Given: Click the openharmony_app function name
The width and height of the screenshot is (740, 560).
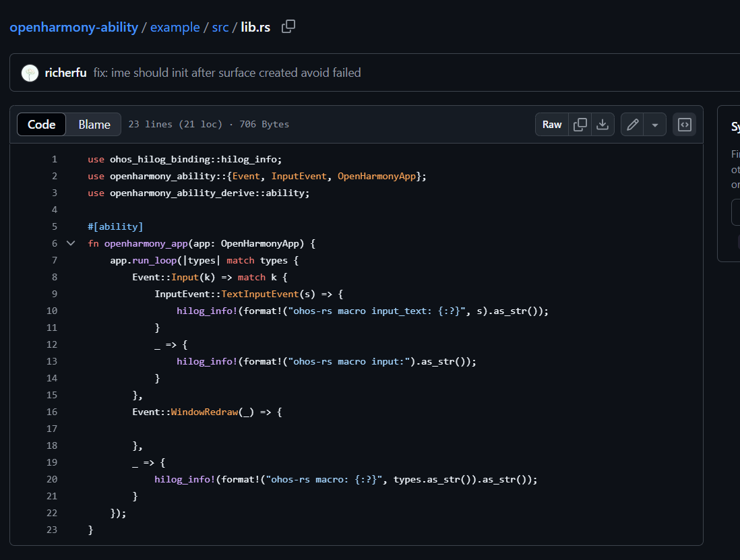Looking at the screenshot, I should (146, 244).
